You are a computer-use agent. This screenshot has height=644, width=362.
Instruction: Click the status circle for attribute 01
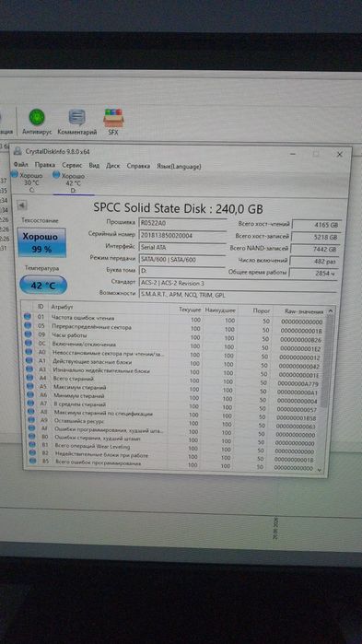tap(27, 316)
